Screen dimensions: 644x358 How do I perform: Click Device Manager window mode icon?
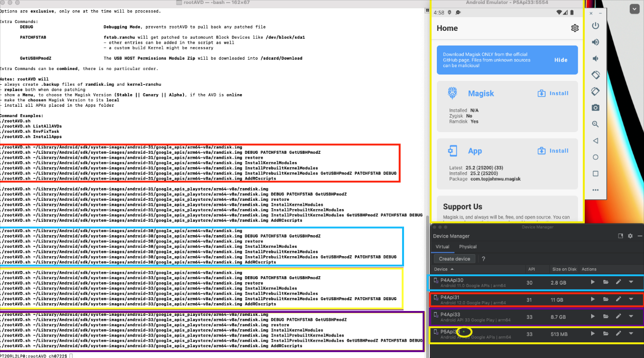point(620,236)
